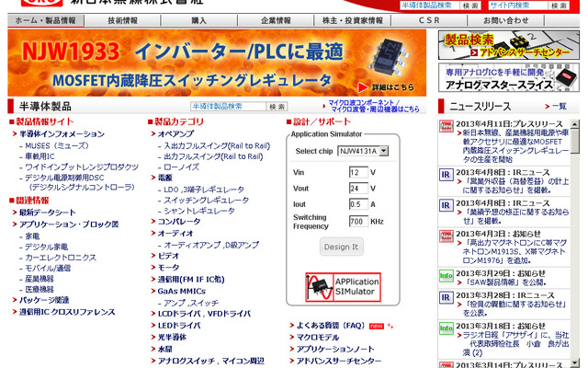Open the NJW1933 promotional banner

[217, 63]
